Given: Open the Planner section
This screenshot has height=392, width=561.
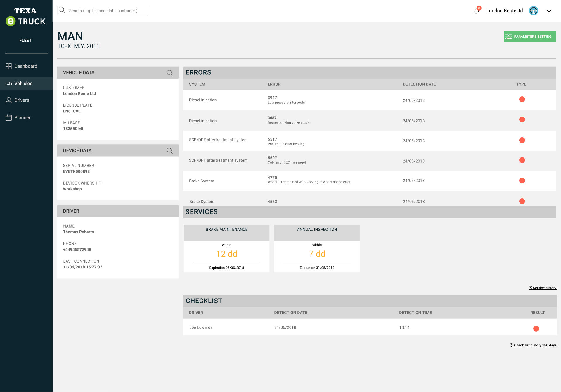Looking at the screenshot, I should [x=26, y=117].
